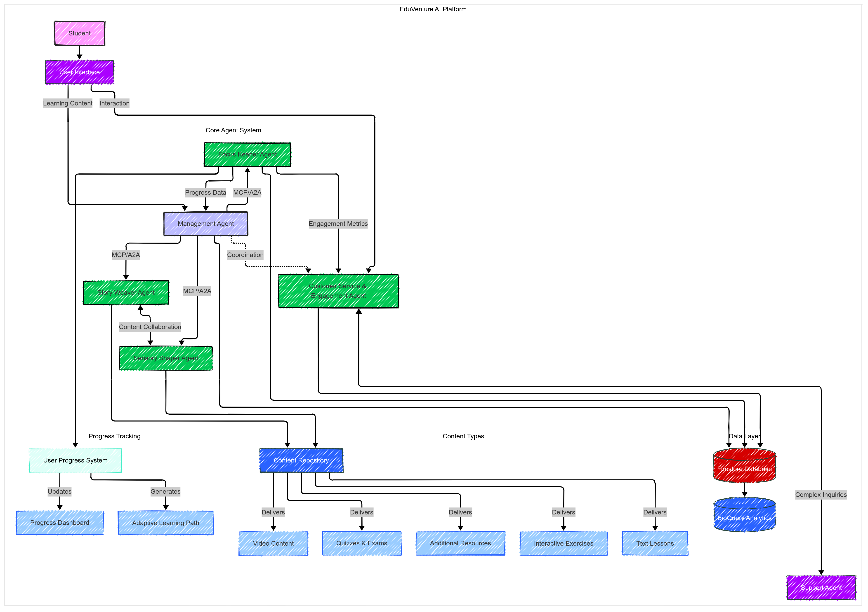This screenshot has height=612, width=868.
Task: Click the purple Support Agent node
Action: pos(821,588)
